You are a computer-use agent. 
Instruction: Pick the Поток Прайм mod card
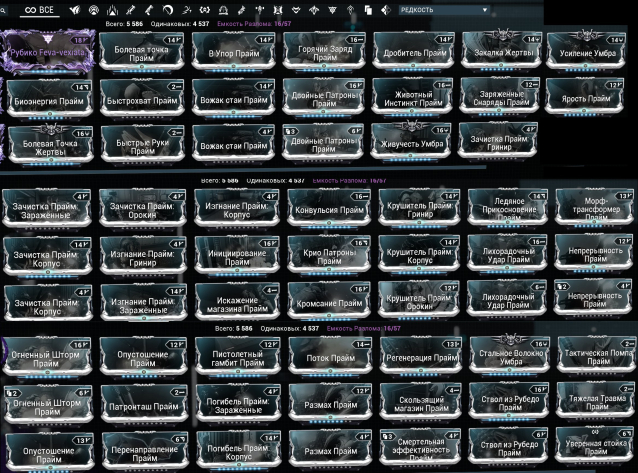point(330,356)
